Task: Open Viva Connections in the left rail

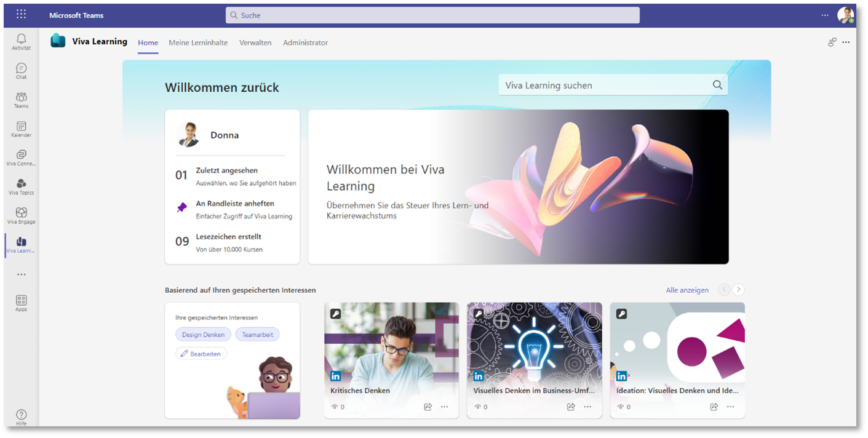Action: tap(22, 157)
